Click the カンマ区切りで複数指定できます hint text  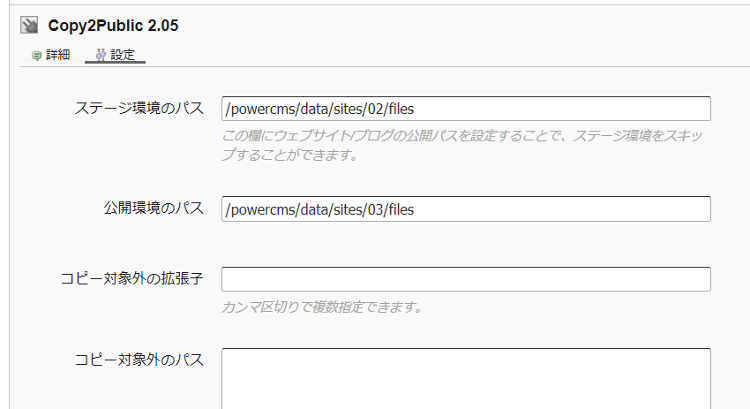321,307
